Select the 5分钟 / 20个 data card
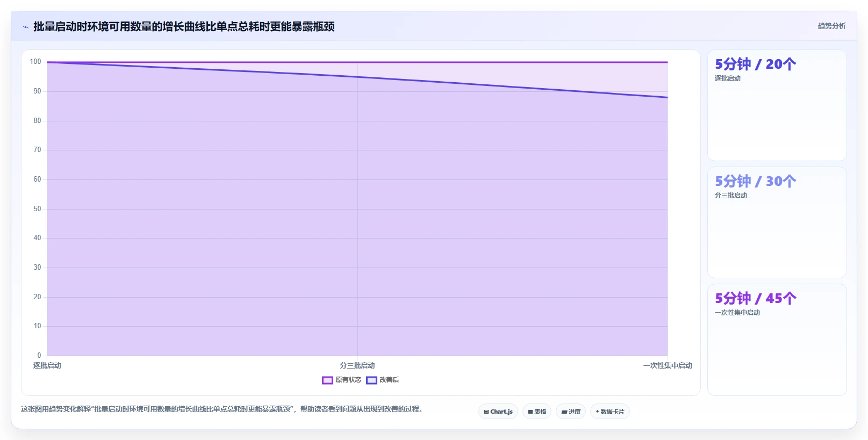Viewport: 868px width, 440px height. (x=777, y=105)
